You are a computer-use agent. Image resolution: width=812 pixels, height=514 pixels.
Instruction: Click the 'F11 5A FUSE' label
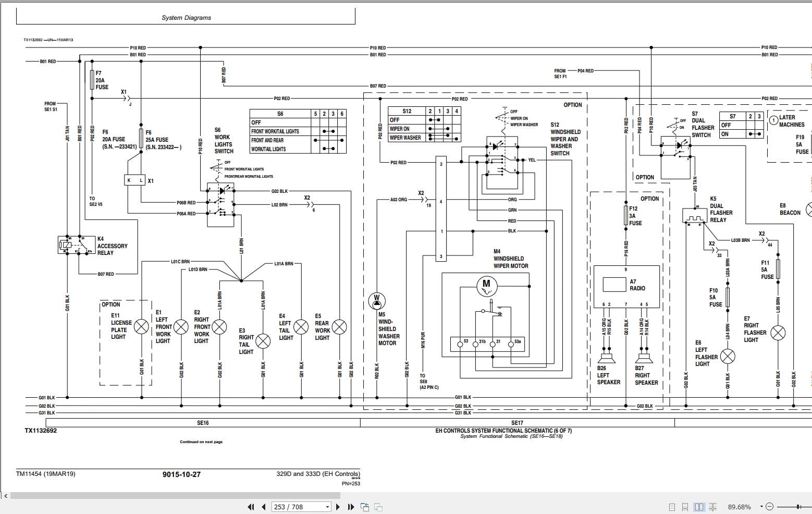coord(767,270)
